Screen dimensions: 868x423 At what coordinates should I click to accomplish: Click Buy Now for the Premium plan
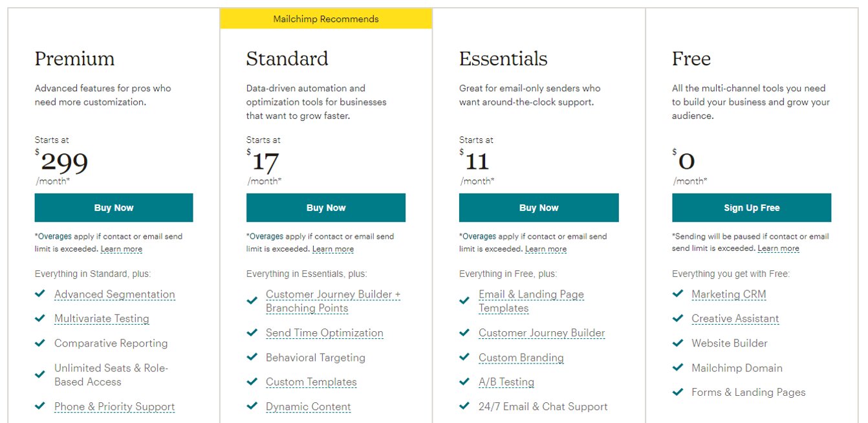114,207
